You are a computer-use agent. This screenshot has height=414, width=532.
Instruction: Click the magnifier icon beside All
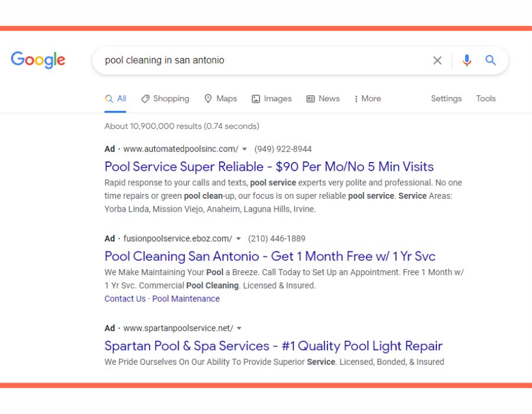coord(109,99)
